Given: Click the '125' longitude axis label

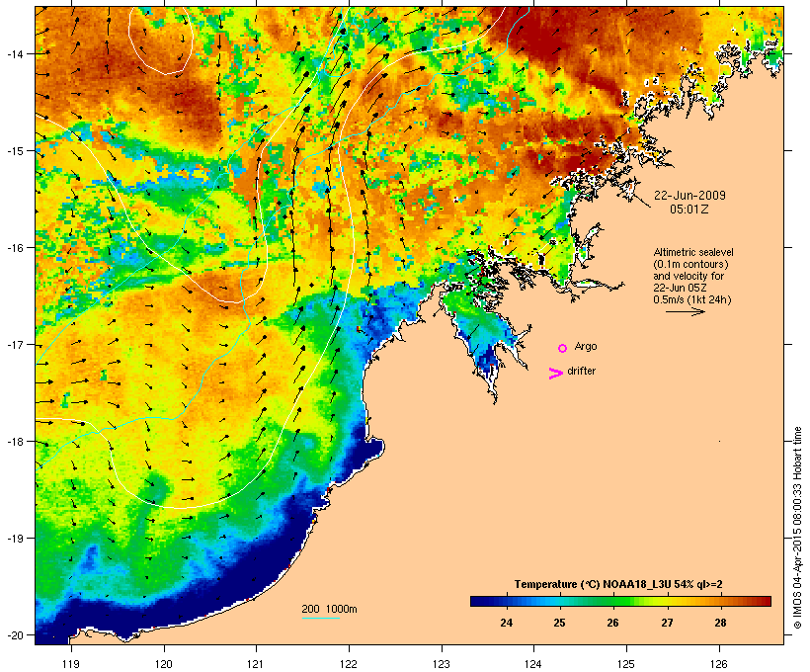Looking at the screenshot, I should click(x=626, y=664).
